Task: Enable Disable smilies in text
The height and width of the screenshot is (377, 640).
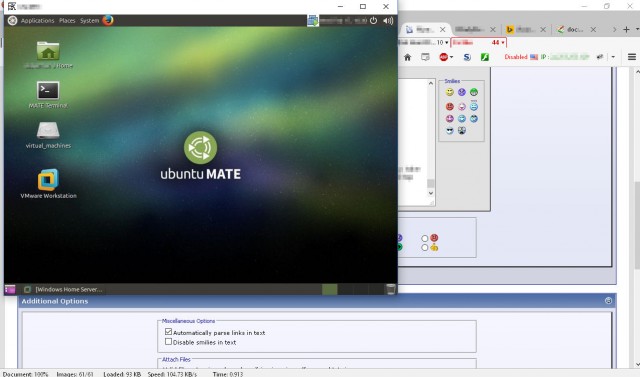Action: tap(168, 342)
